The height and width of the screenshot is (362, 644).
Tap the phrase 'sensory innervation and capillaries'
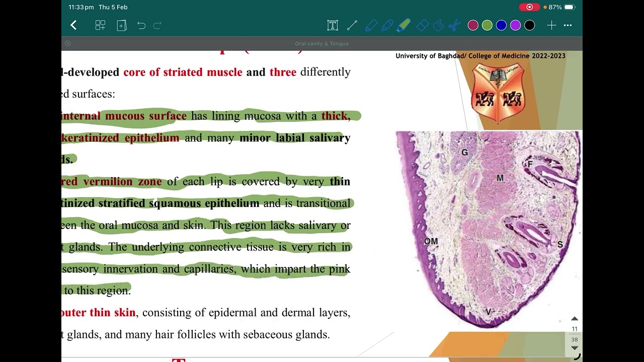coord(148,269)
